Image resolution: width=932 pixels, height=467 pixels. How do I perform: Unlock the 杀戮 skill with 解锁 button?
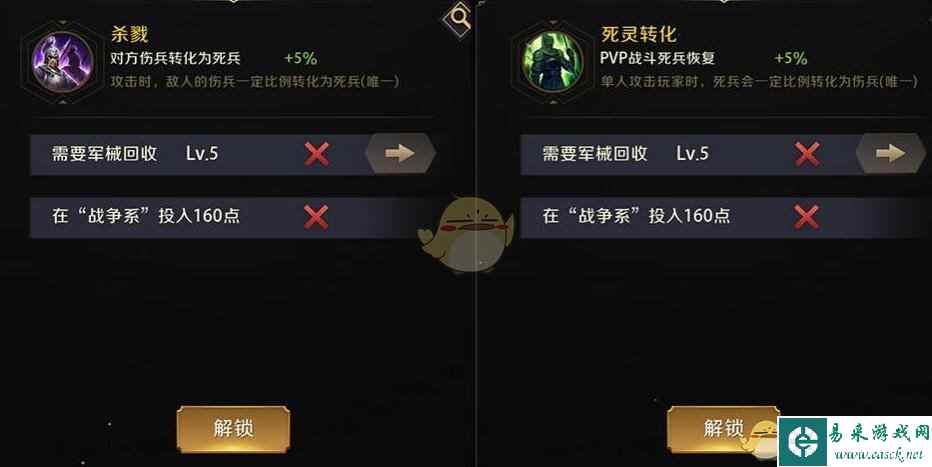coord(234,428)
